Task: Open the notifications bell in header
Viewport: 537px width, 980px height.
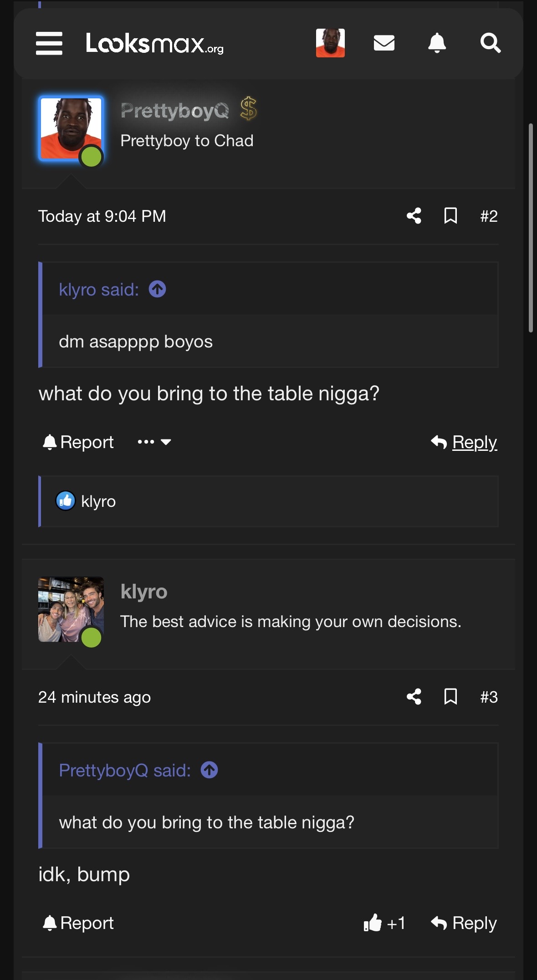Action: pyautogui.click(x=437, y=43)
